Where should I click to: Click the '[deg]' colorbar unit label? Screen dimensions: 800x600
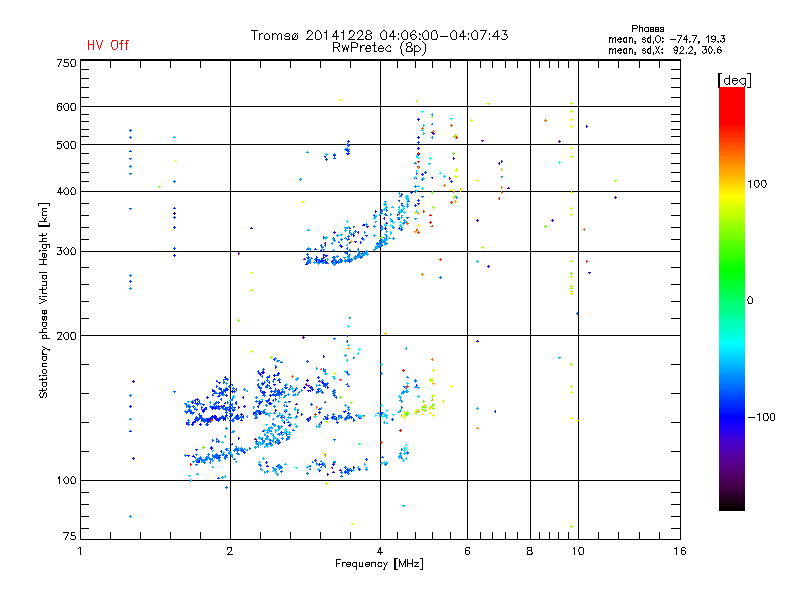(734, 80)
